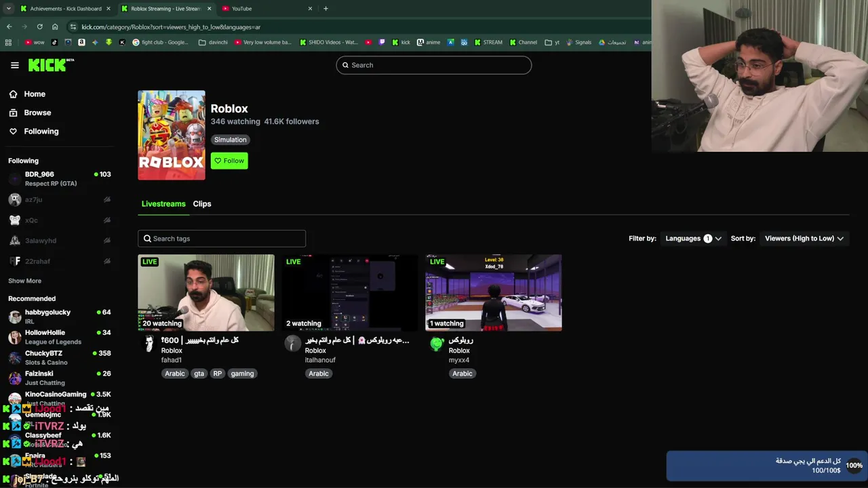Open habbygolucky recommended channel
868x488 pixels.
click(x=60, y=317)
